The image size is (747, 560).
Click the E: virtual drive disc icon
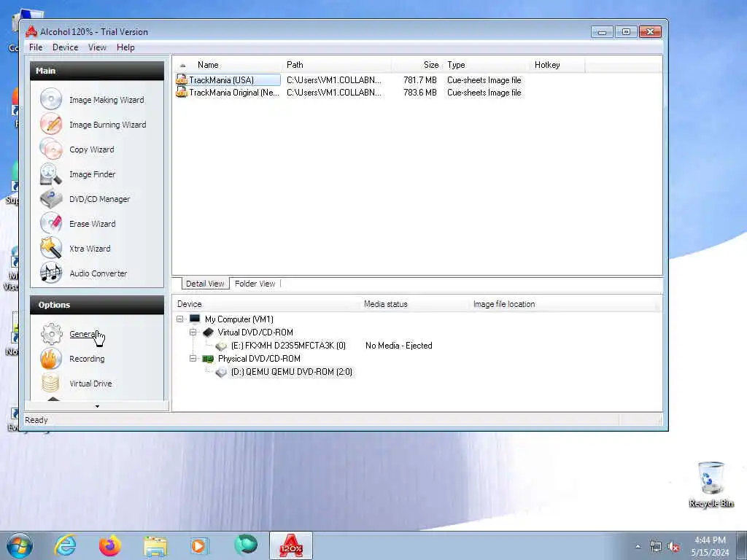click(221, 346)
